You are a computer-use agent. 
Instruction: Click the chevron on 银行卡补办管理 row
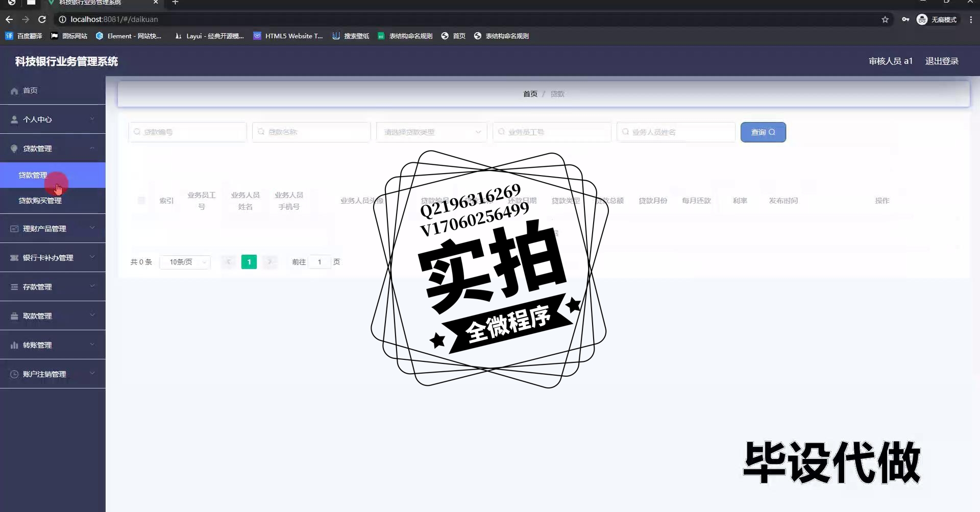pos(92,257)
